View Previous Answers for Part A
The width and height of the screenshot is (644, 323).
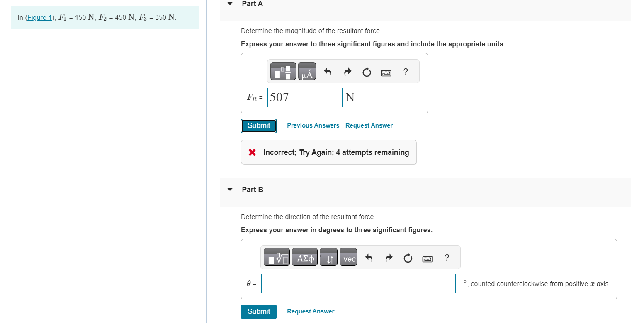[x=313, y=125]
